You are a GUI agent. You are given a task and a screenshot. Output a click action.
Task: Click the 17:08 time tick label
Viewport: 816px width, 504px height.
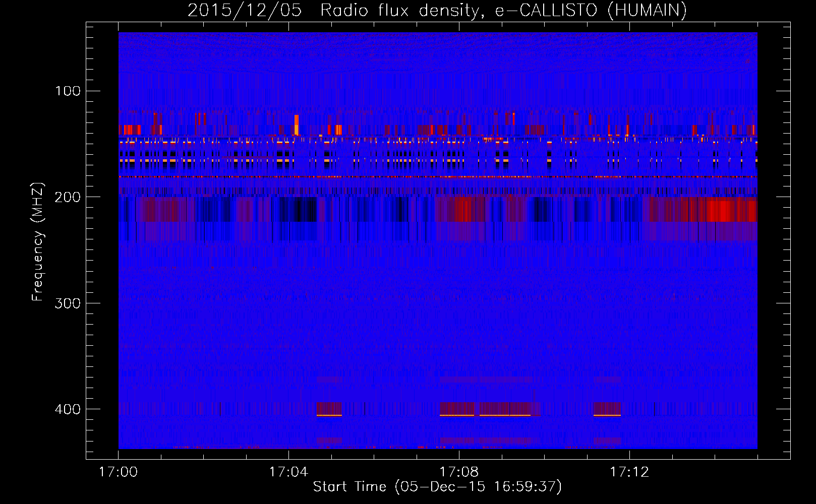click(x=459, y=472)
